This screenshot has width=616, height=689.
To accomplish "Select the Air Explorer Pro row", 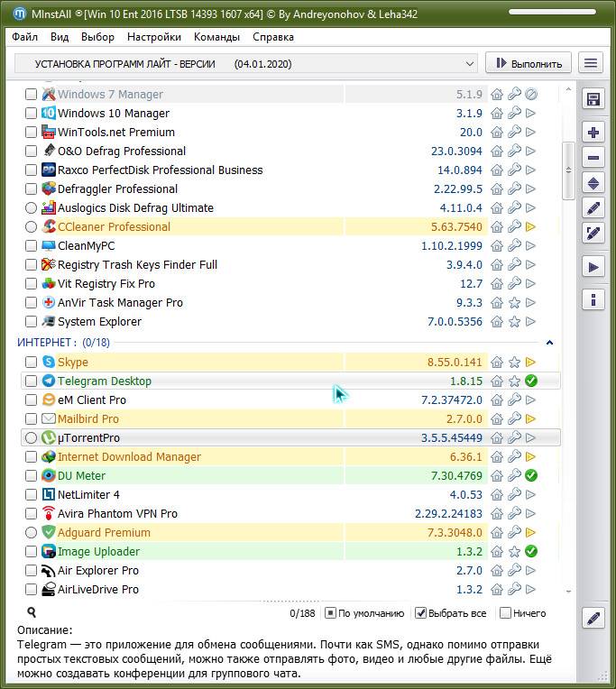I will [x=291, y=570].
